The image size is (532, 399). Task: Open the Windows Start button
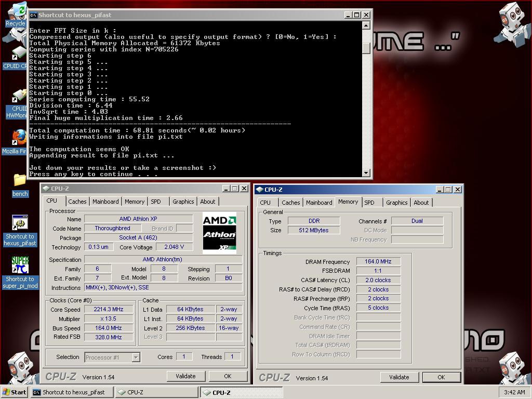[14, 392]
